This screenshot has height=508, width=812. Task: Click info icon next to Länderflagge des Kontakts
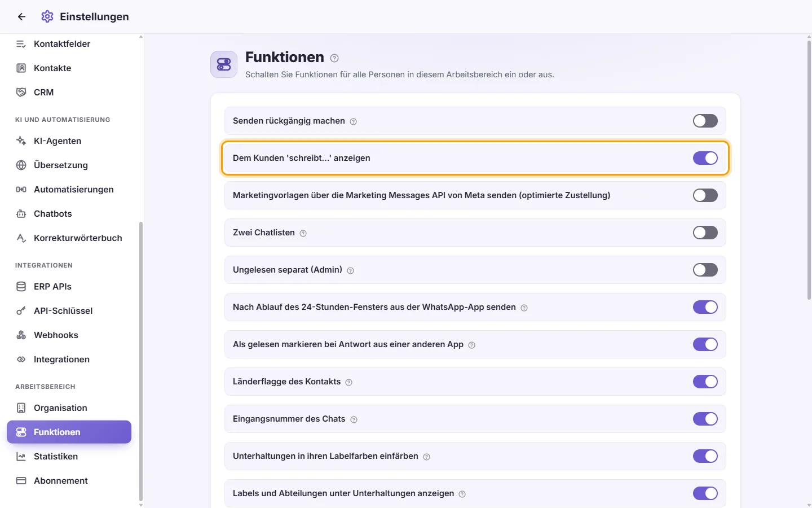coord(348,382)
